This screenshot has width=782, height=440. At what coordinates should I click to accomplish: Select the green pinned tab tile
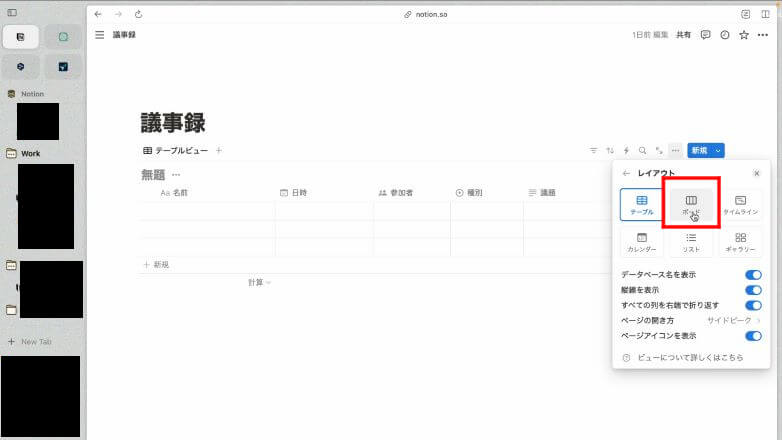pos(63,37)
